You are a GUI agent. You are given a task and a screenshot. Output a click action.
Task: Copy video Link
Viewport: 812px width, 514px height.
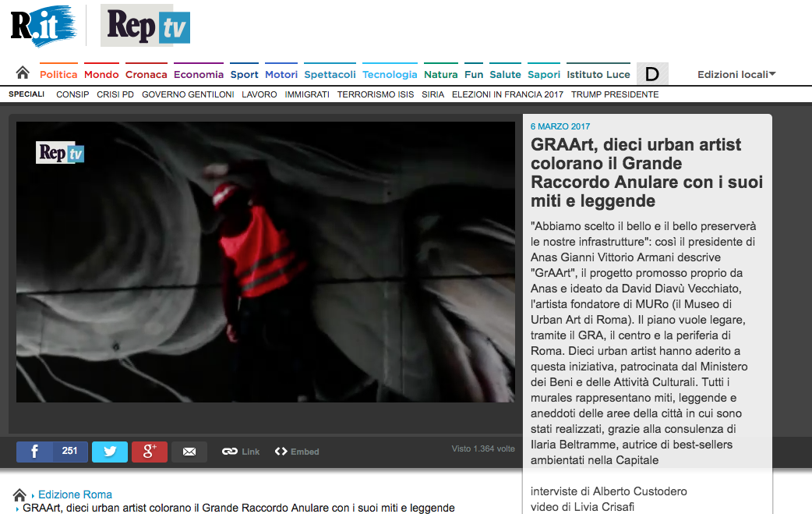[x=241, y=452]
